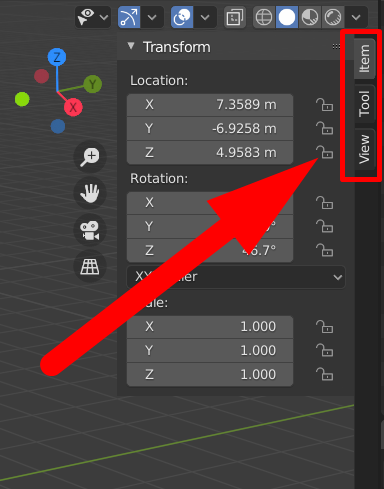
Task: Switch to material preview shading
Action: click(x=310, y=17)
